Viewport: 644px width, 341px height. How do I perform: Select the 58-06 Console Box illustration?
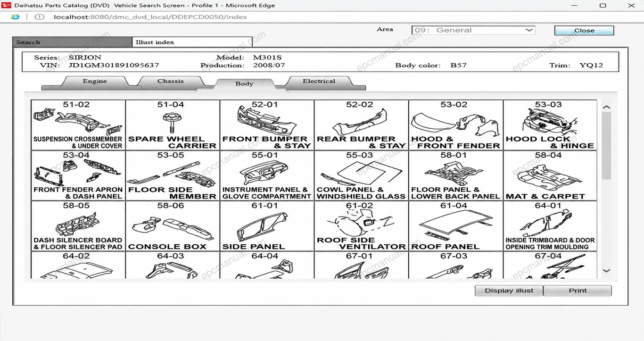[x=173, y=226]
